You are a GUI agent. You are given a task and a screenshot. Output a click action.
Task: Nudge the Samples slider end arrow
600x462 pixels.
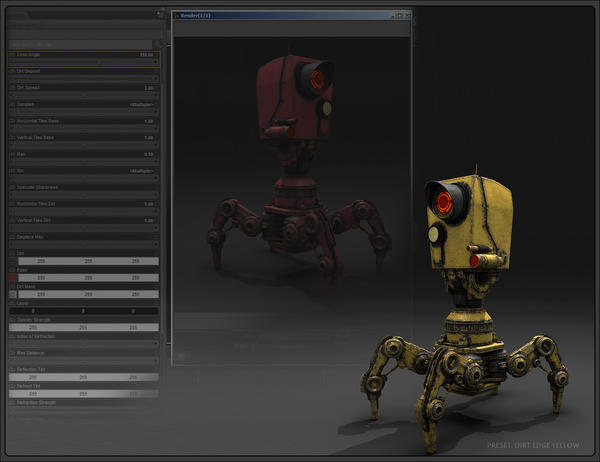(156, 112)
